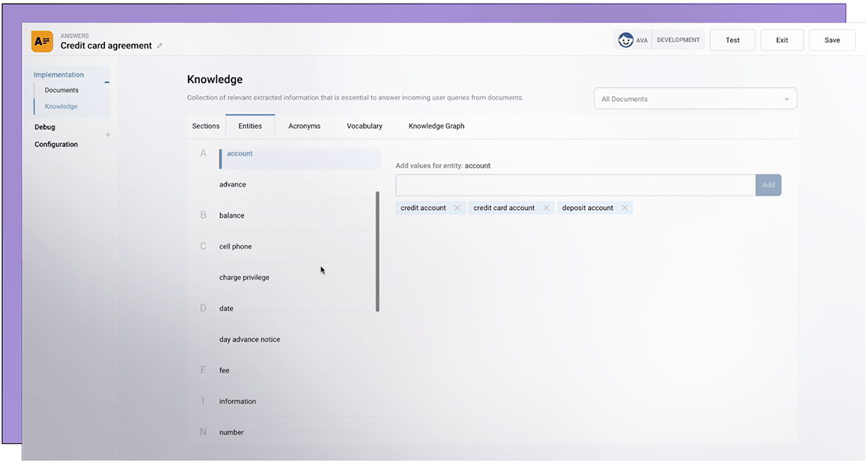The height and width of the screenshot is (465, 868).
Task: Click the Add button for entity values
Action: click(x=768, y=185)
